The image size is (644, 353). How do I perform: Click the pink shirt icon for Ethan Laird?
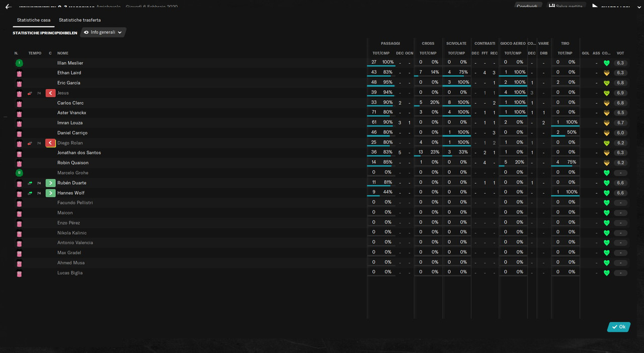pyautogui.click(x=19, y=73)
